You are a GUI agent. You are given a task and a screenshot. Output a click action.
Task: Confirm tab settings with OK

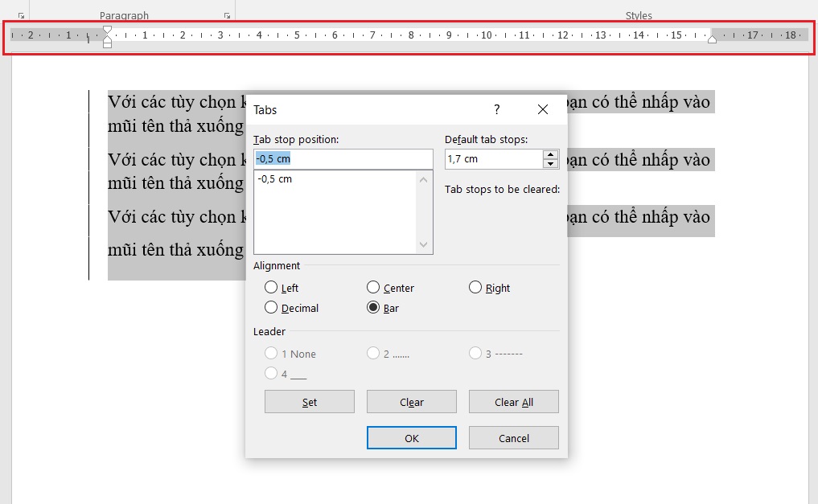pyautogui.click(x=411, y=437)
